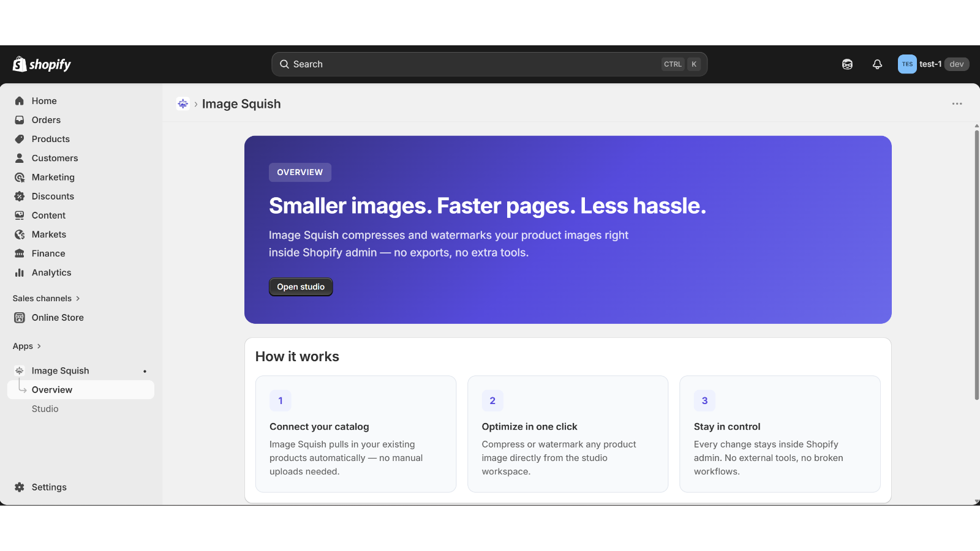This screenshot has height=551, width=980.
Task: Click the pin dot beside Image Squish
Action: 145,371
